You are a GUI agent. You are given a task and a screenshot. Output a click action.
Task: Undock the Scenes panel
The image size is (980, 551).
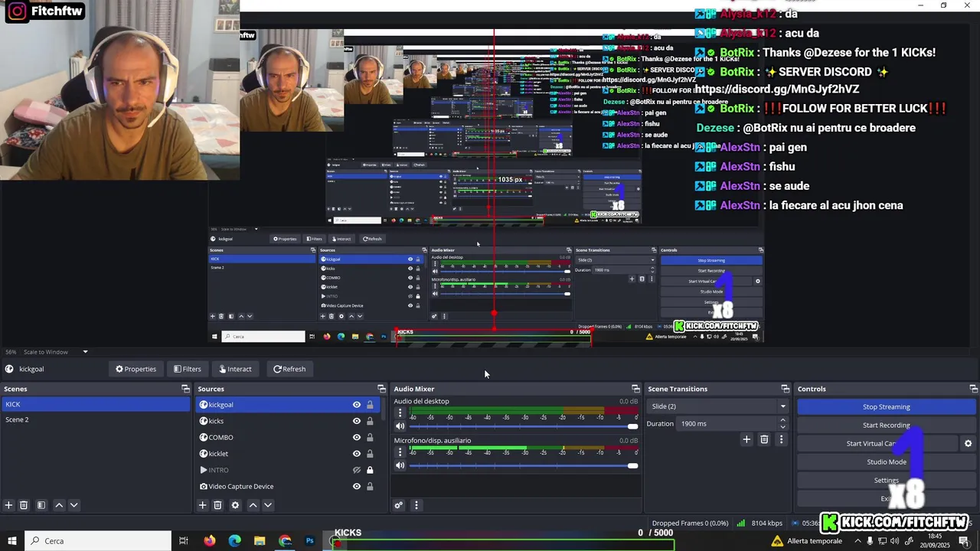click(185, 389)
